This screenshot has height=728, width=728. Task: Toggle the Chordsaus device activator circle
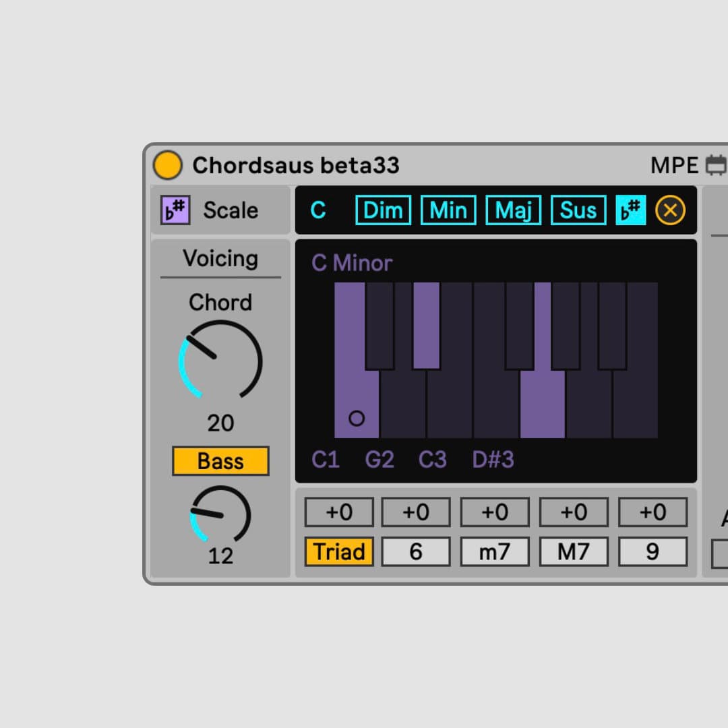(x=167, y=164)
